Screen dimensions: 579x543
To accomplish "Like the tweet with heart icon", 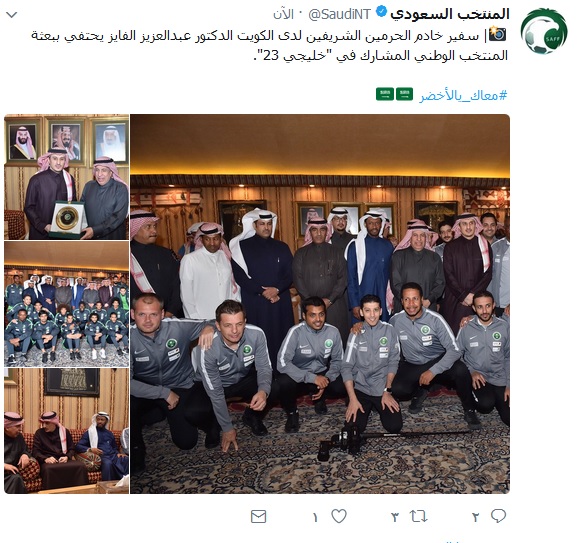I will [x=339, y=516].
